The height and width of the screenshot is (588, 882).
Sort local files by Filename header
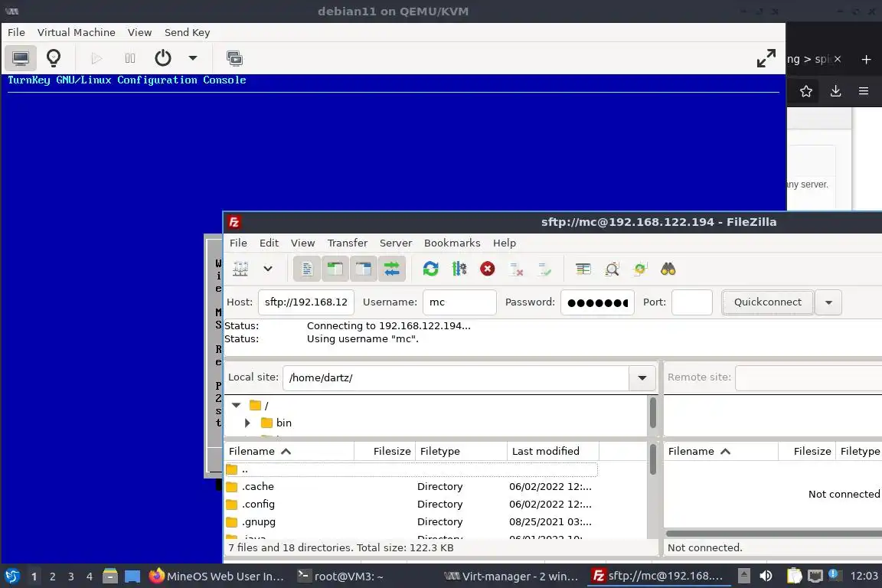click(x=289, y=451)
